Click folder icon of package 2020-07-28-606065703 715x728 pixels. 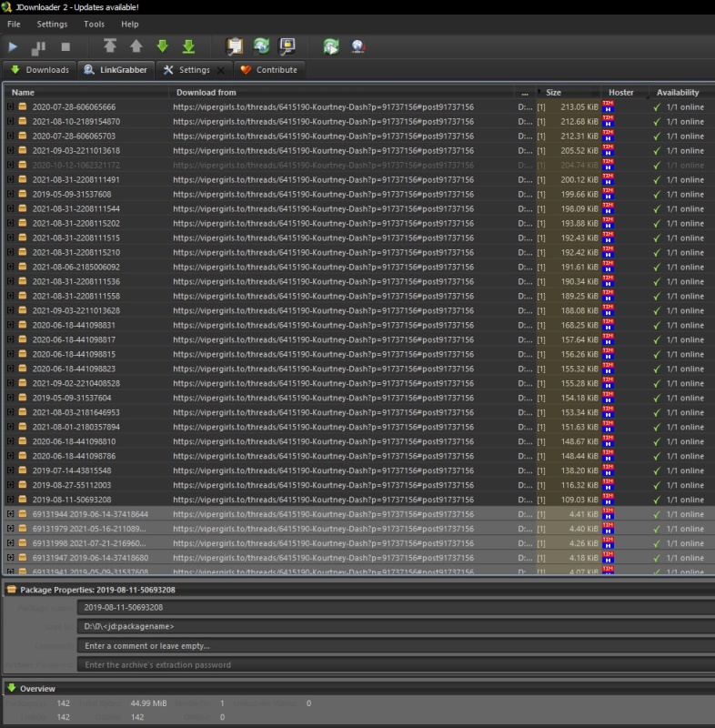point(22,136)
